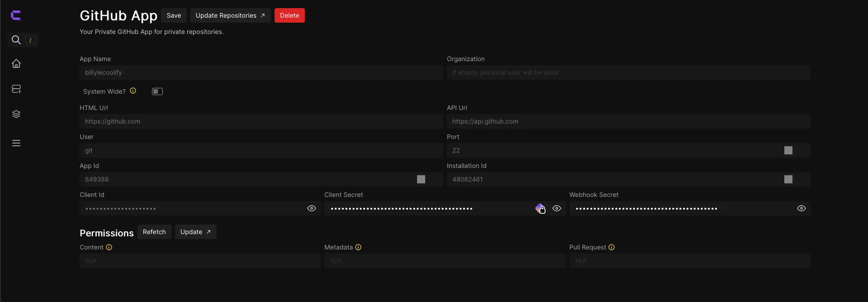Click the Pull Request info icon

612,247
